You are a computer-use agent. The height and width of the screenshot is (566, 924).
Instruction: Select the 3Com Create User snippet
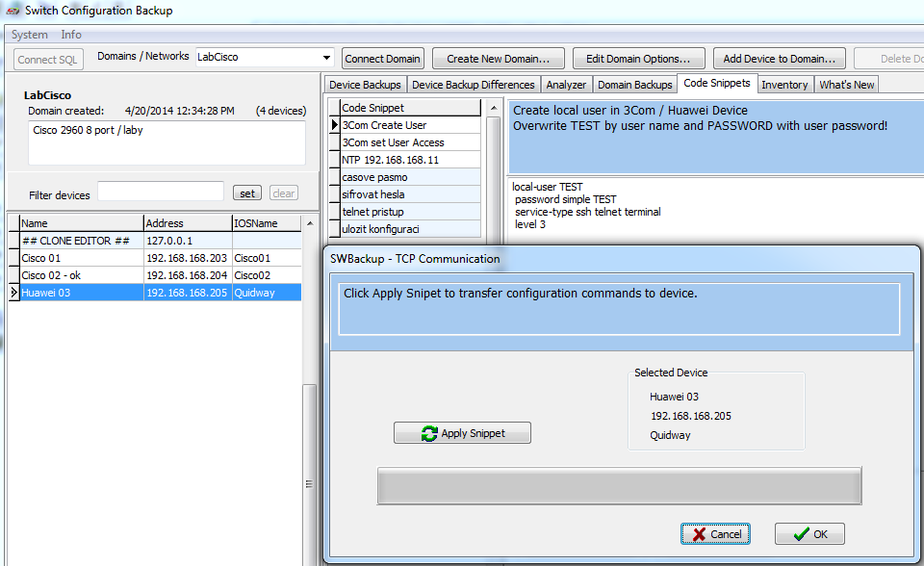tap(411, 125)
